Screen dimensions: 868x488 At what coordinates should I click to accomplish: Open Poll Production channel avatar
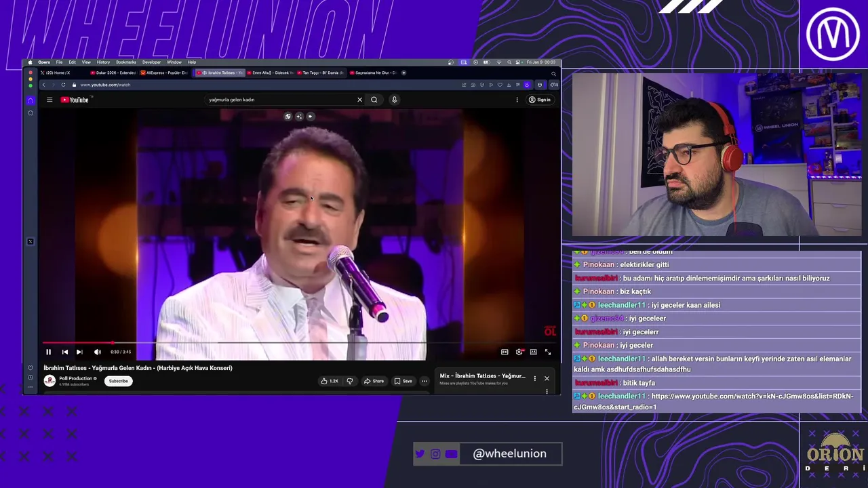[x=50, y=381]
